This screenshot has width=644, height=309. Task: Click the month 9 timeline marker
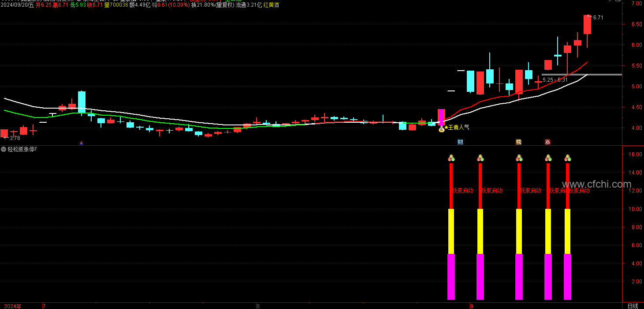471,305
